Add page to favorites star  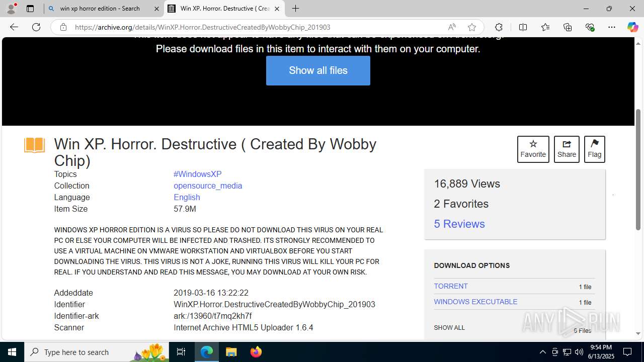[x=472, y=27]
